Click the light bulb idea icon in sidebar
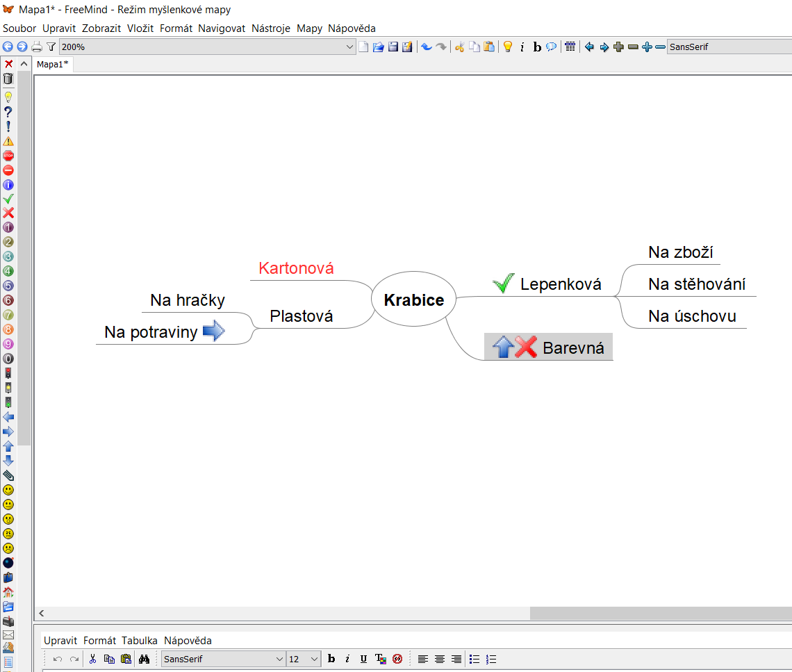Screen dimensions: 792x672 [x=8, y=97]
